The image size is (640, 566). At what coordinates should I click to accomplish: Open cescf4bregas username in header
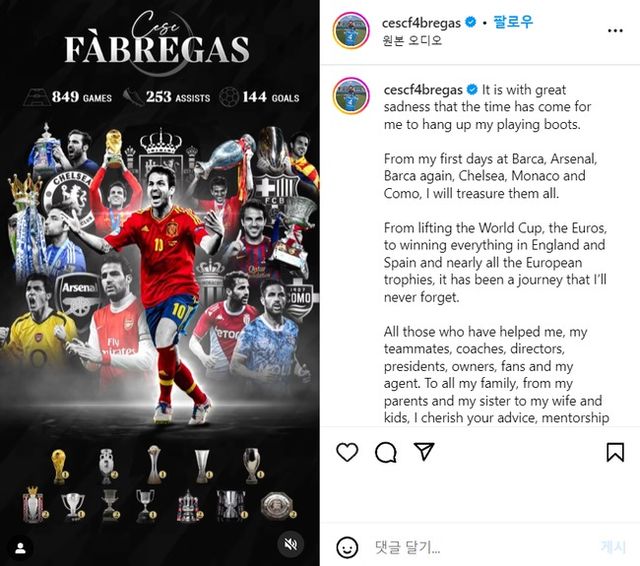421,23
